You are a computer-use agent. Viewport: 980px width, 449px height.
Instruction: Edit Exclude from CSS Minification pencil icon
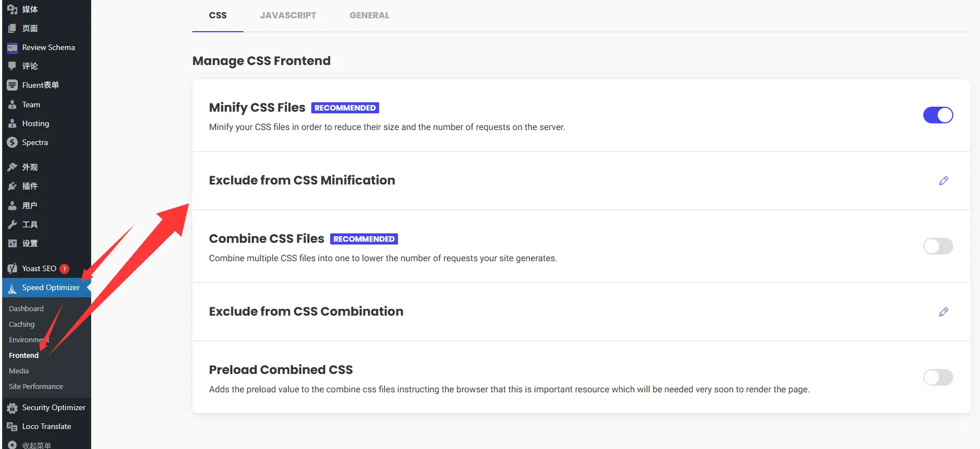click(943, 181)
